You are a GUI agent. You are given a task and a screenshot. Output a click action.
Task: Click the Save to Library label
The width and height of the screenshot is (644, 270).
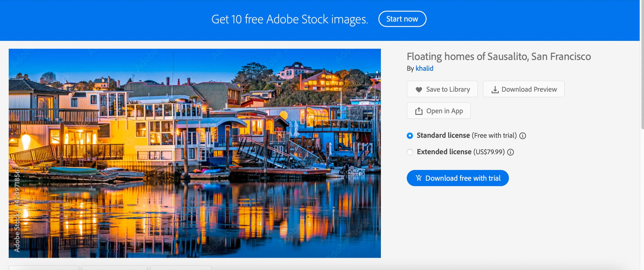click(x=448, y=89)
